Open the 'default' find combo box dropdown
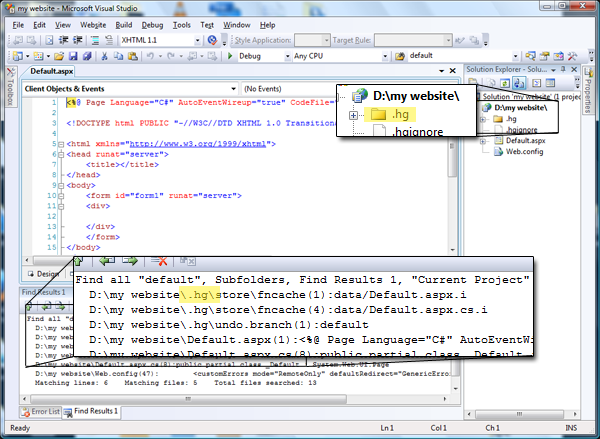 click(x=515, y=56)
